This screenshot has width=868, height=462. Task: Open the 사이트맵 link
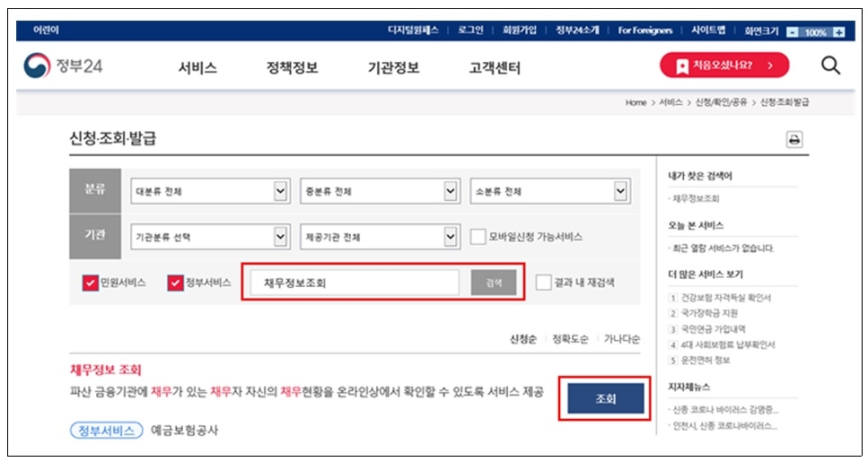click(708, 30)
